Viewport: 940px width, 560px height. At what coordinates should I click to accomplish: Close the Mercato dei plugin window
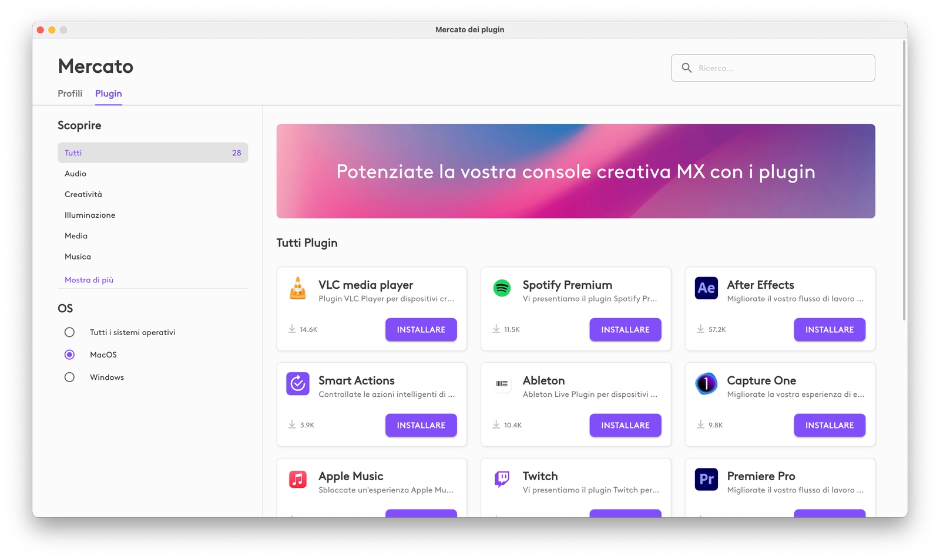[41, 30]
